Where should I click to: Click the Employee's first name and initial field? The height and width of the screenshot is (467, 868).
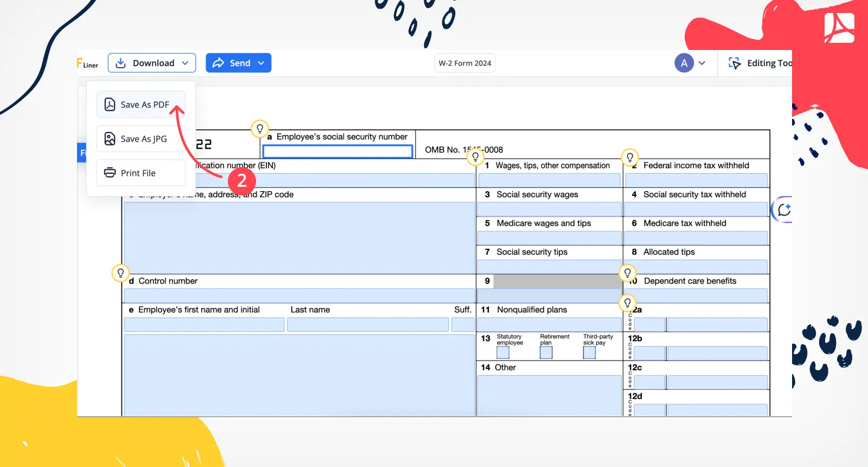click(x=204, y=324)
